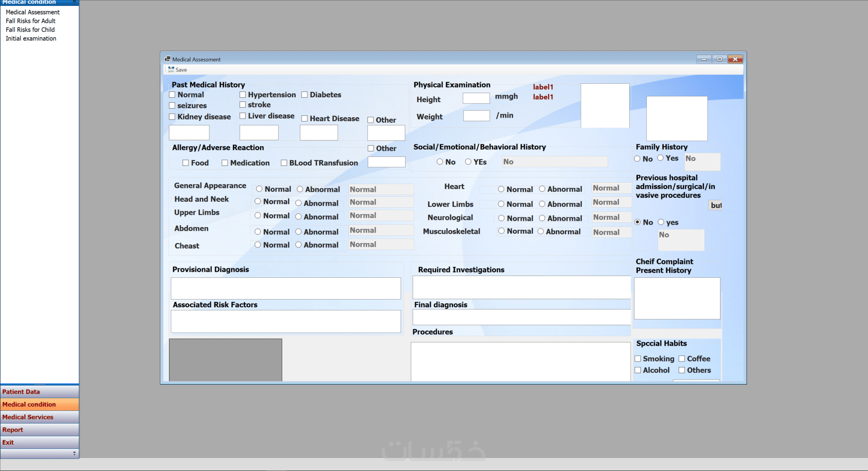The image size is (868, 471).
Task: Choose Yes for Family History
Action: [x=661, y=158]
